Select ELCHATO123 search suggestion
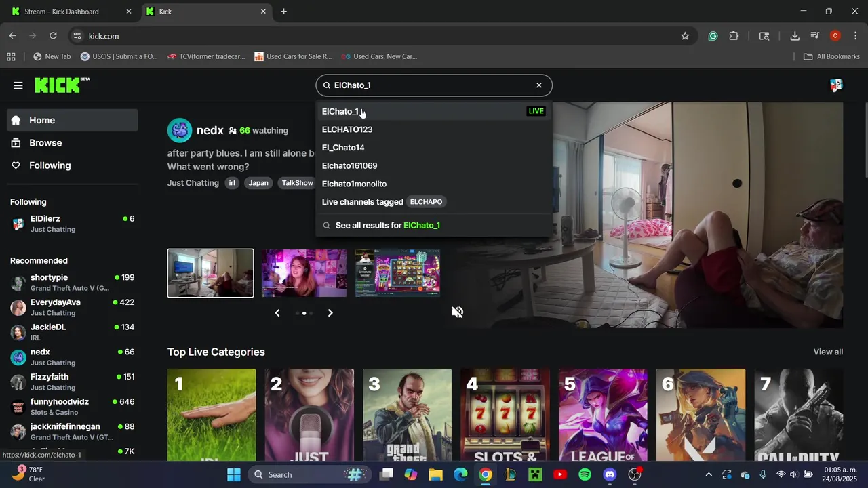This screenshot has height=488, width=868. 434,129
